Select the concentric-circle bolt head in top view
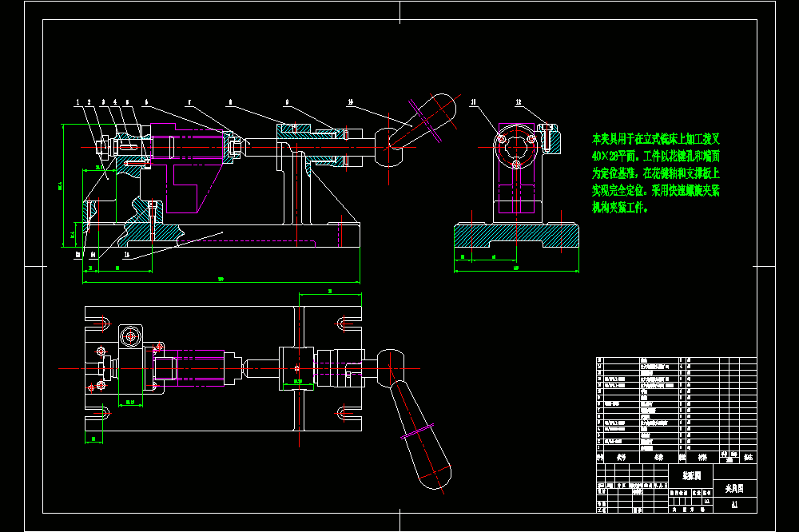The width and height of the screenshot is (799, 532). coord(131,336)
